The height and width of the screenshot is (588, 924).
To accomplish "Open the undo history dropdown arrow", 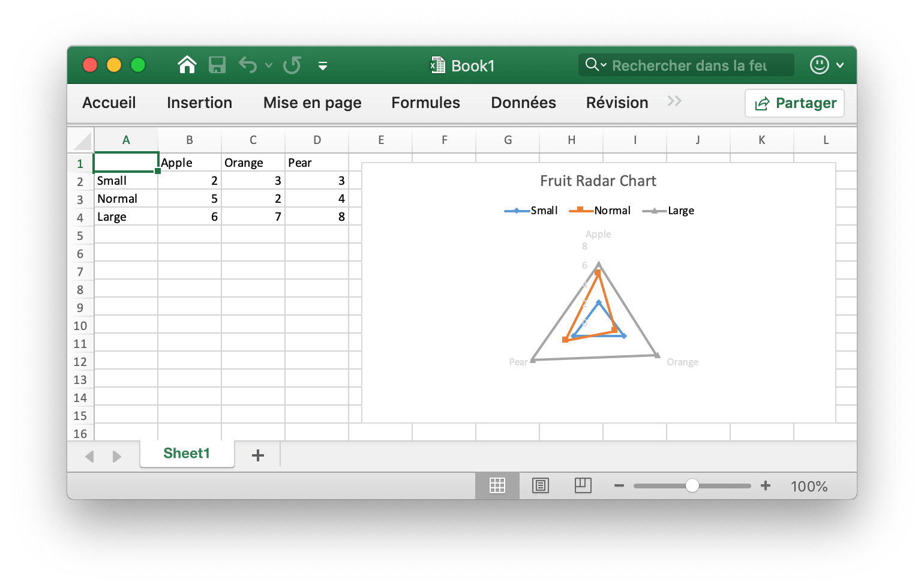I will point(269,65).
